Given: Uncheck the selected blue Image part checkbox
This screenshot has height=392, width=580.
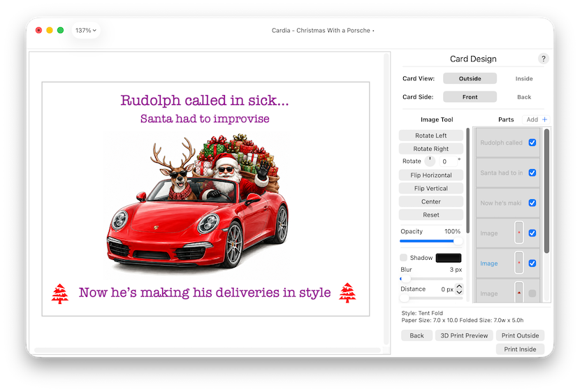Looking at the screenshot, I should [x=532, y=263].
